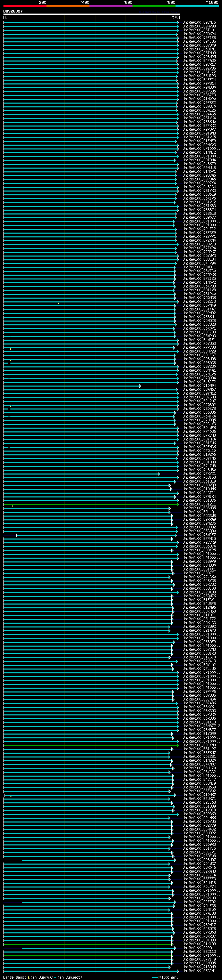Select the short UniRef100_Q10N94 hit label

tap(199, 386)
